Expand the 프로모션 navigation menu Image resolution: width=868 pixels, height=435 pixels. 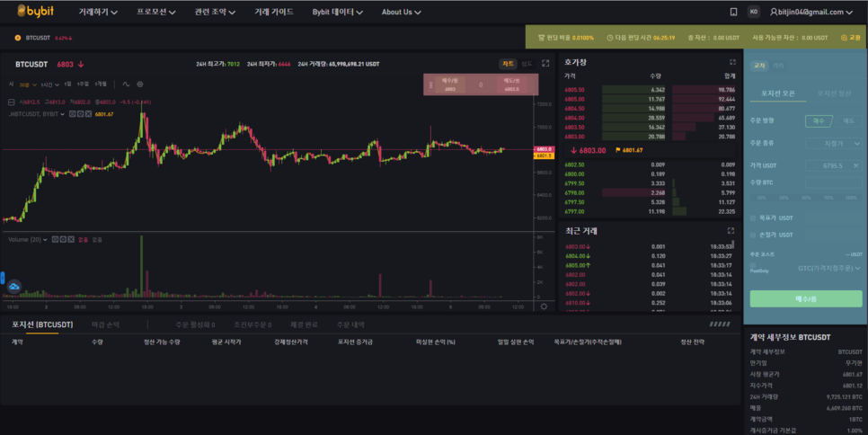[x=156, y=13]
